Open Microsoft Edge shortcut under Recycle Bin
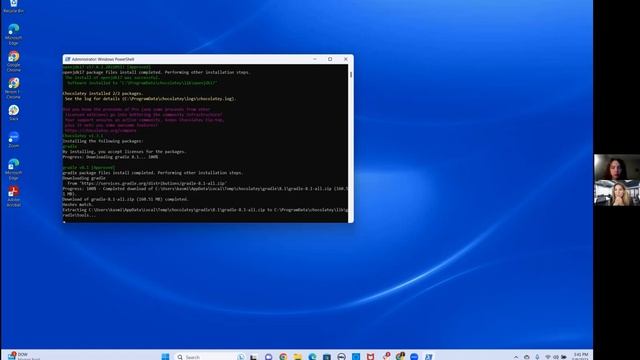Image resolution: width=640 pixels, height=360 pixels. [13, 34]
